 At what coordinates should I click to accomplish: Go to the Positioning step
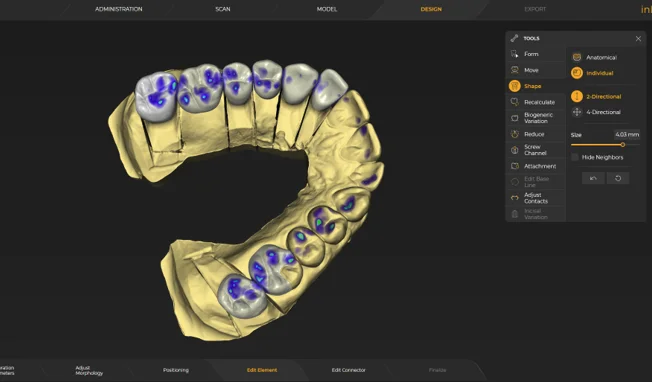(175, 370)
